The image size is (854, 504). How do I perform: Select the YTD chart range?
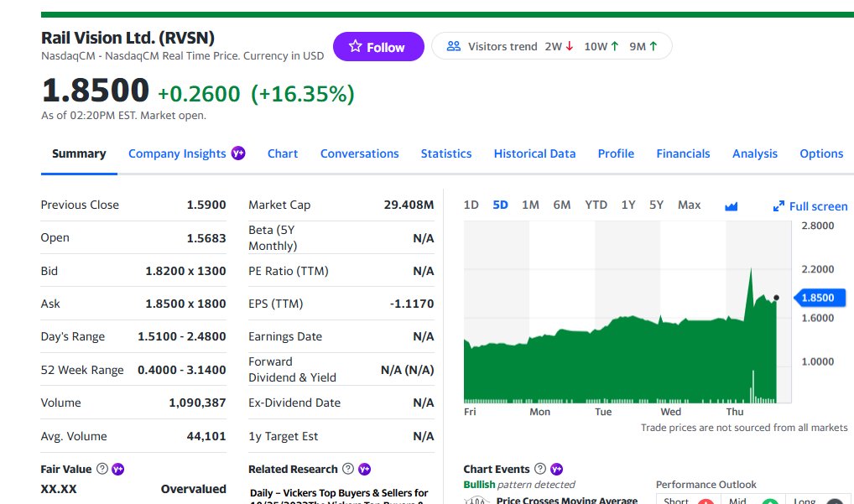pos(596,205)
